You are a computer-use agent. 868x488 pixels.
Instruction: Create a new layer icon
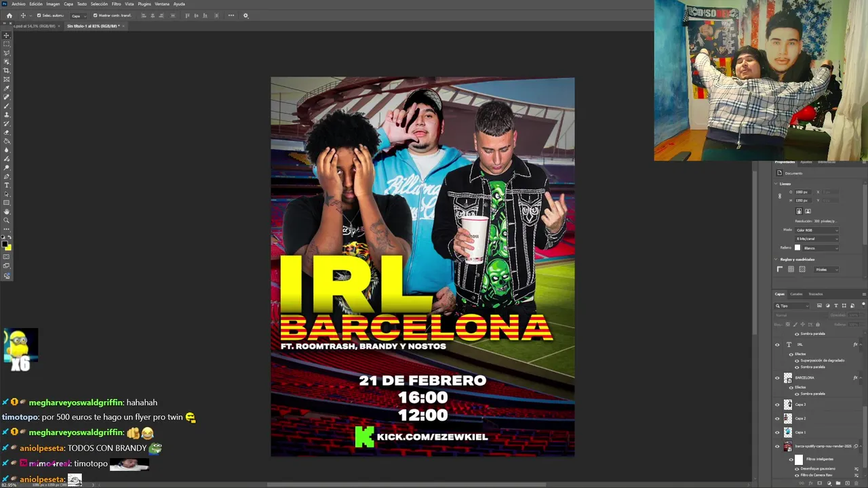(x=847, y=483)
